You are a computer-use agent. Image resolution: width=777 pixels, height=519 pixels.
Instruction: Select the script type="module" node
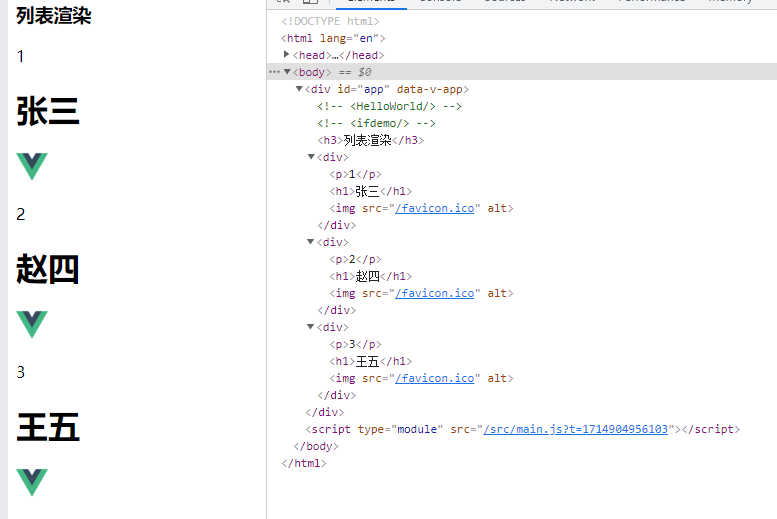point(523,429)
